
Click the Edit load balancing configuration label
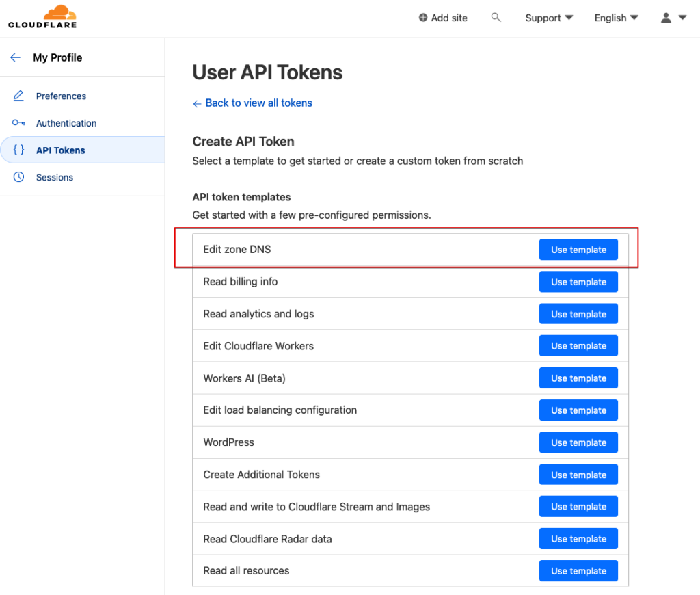[280, 410]
